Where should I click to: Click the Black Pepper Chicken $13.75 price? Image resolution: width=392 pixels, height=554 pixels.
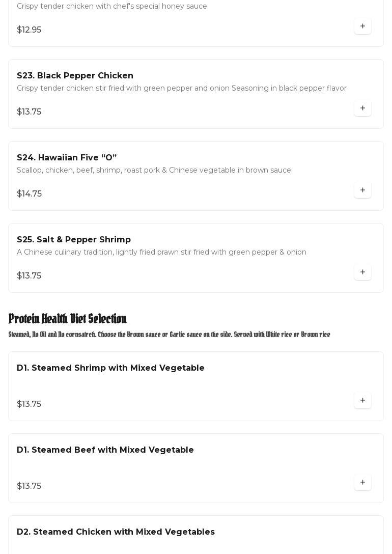pyautogui.click(x=29, y=112)
